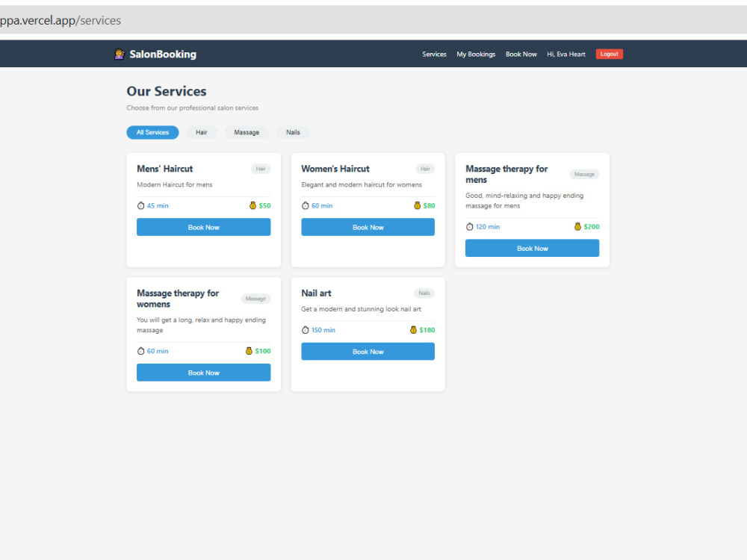This screenshot has height=560, width=747.
Task: Click the Massage therapy for womens title
Action: [178, 299]
